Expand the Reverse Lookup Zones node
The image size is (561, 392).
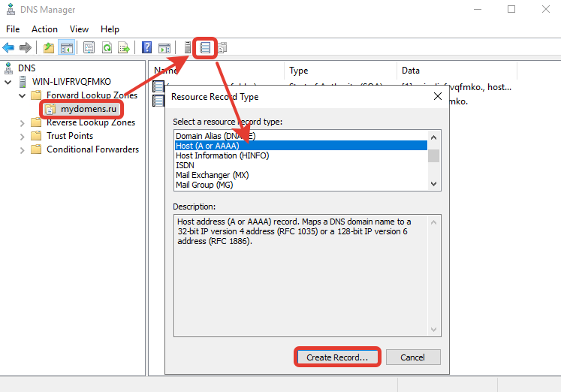(23, 123)
